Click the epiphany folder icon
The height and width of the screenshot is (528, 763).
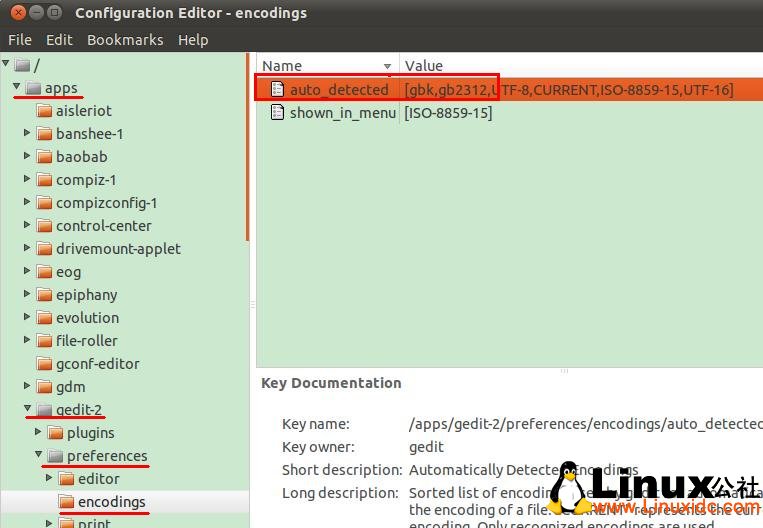click(x=44, y=295)
